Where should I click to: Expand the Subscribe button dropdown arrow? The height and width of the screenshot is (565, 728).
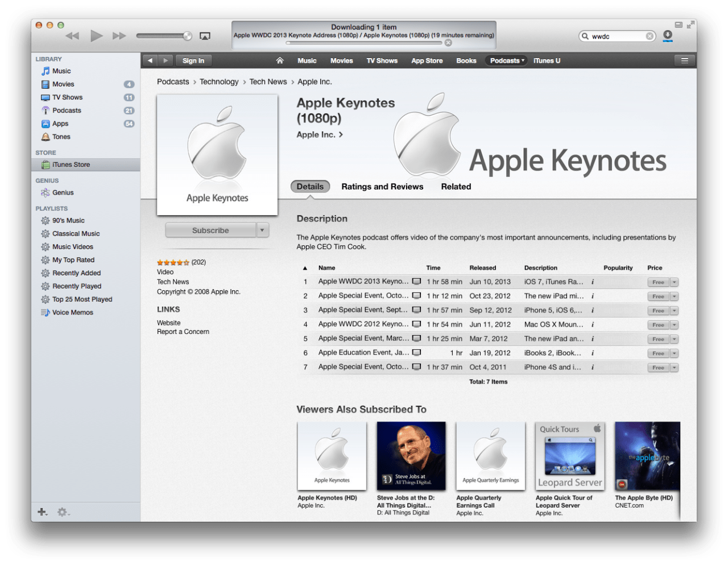coord(262,230)
